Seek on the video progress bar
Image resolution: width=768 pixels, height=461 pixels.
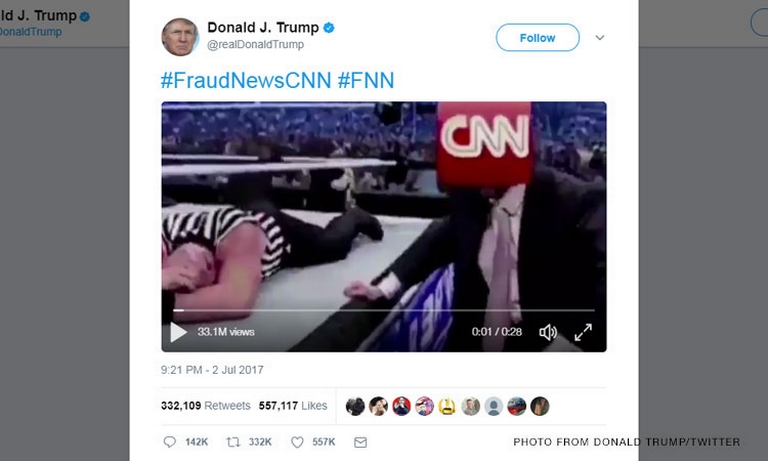click(384, 310)
